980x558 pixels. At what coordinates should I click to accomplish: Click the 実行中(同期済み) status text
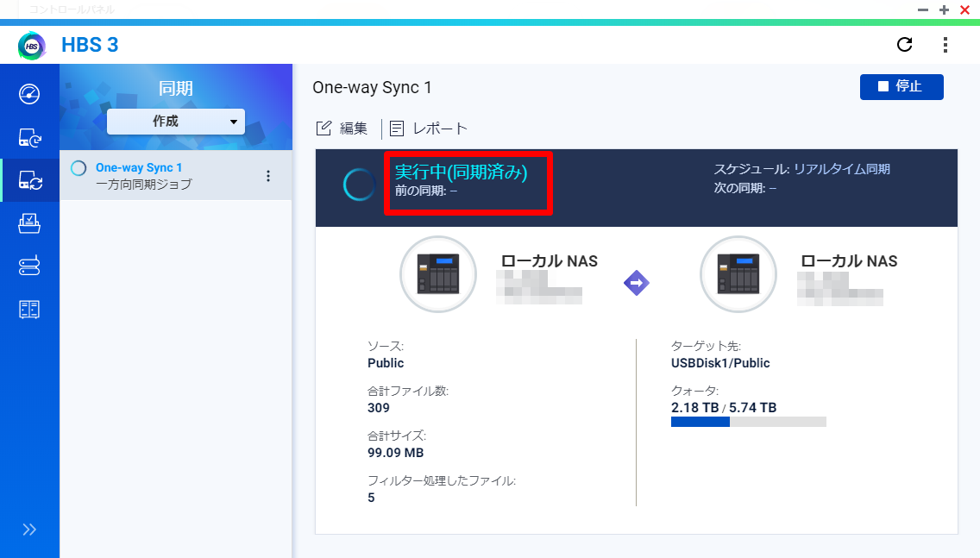(x=462, y=172)
